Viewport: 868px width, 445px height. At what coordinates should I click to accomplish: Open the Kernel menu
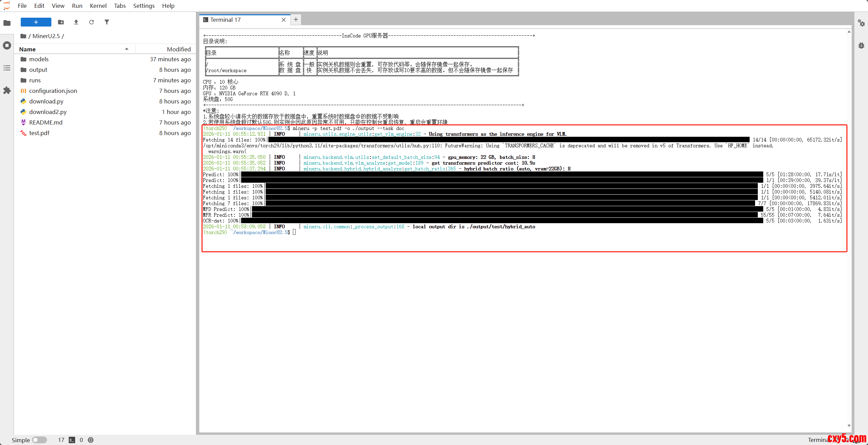pyautogui.click(x=98, y=6)
